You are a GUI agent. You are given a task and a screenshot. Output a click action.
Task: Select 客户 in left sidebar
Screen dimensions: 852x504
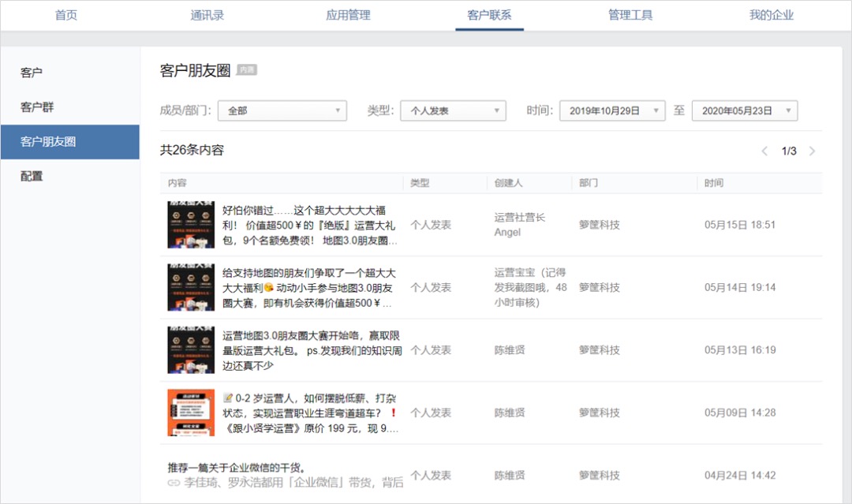click(x=70, y=73)
